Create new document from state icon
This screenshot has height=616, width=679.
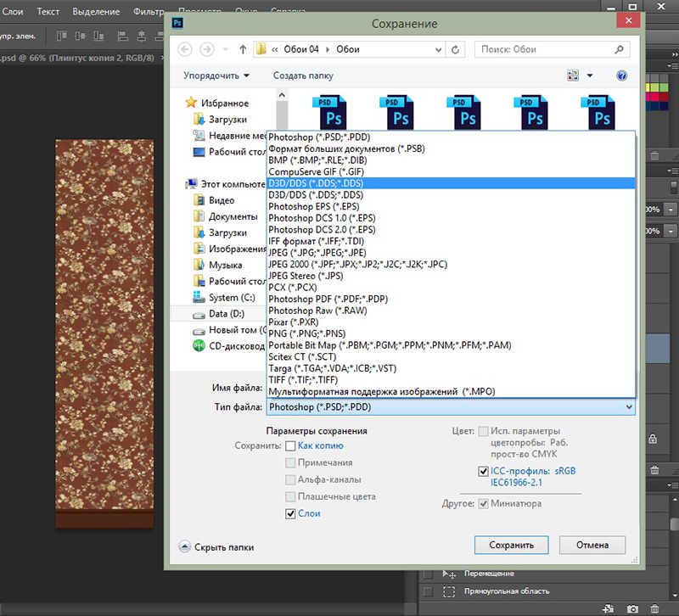coord(609,608)
